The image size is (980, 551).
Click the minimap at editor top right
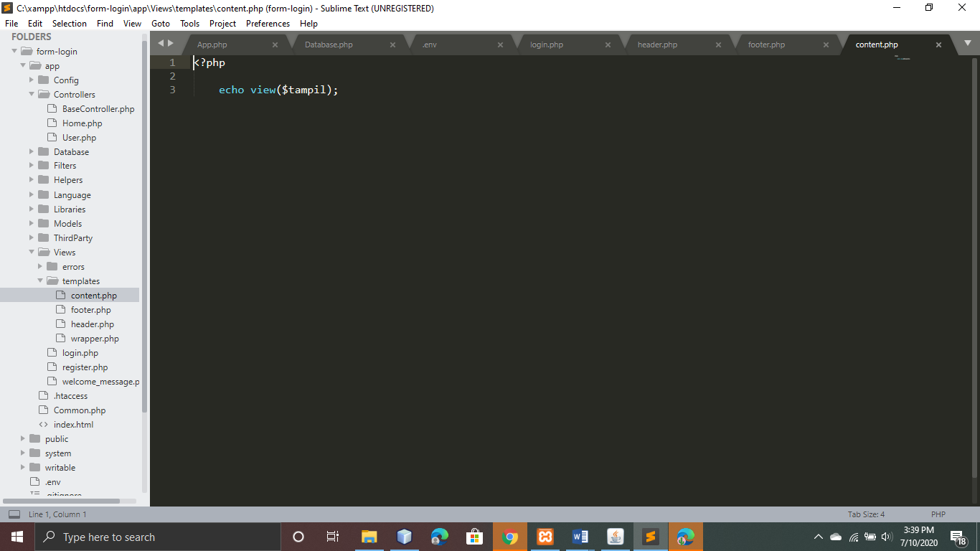(902, 58)
